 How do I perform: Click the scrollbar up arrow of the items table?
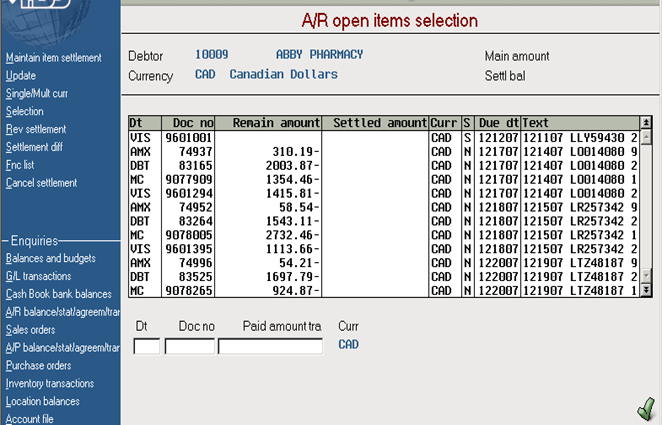pos(646,137)
